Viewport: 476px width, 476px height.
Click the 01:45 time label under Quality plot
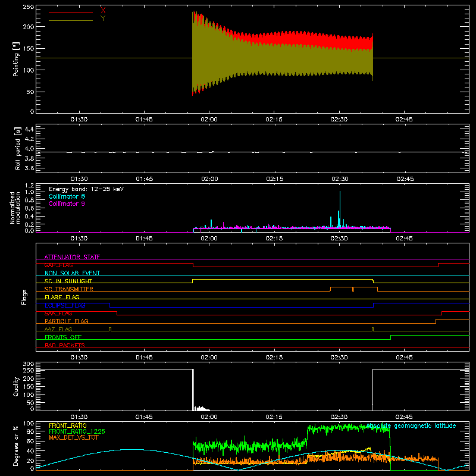click(144, 417)
